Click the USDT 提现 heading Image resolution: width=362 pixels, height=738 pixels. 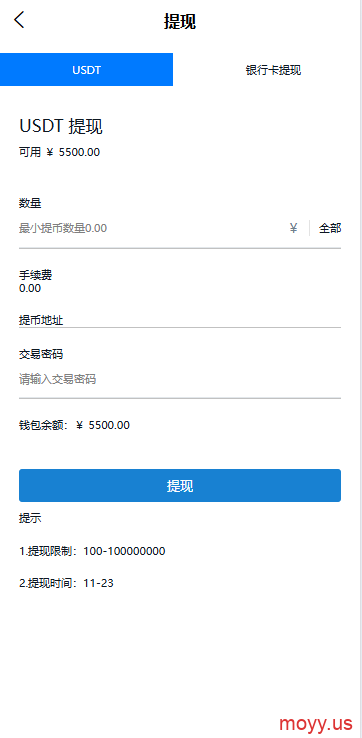(x=61, y=127)
